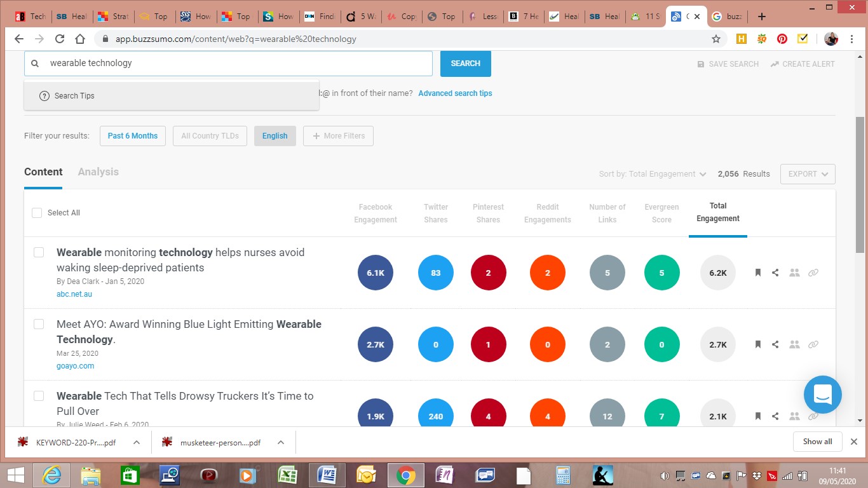Screen dimensions: 868x488
Task: Open the Intercom chat bubble
Action: coord(822,395)
